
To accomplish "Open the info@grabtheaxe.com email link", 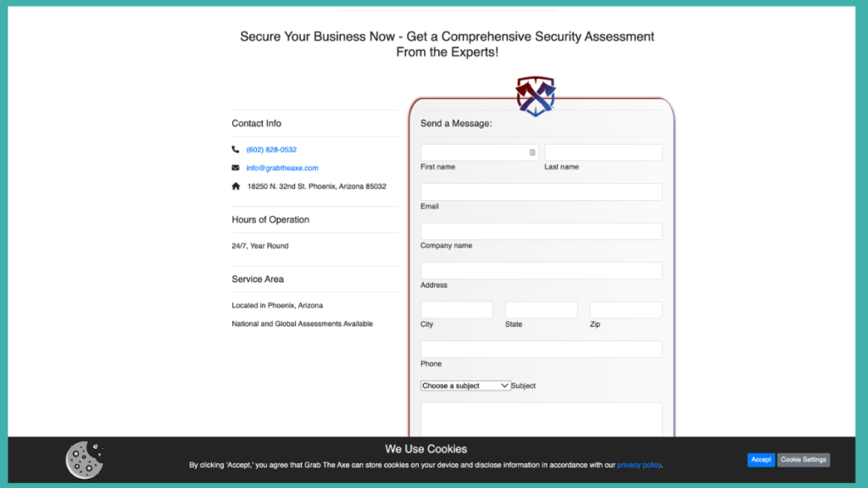I will [x=282, y=168].
